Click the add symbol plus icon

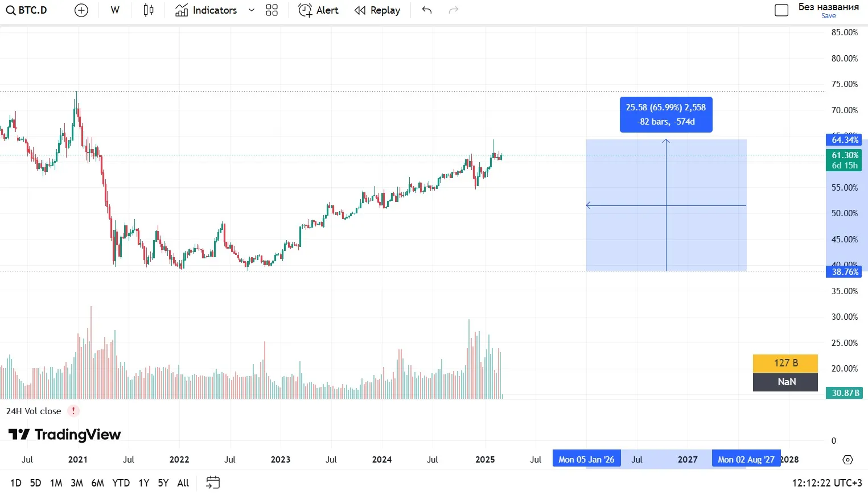pos(81,10)
